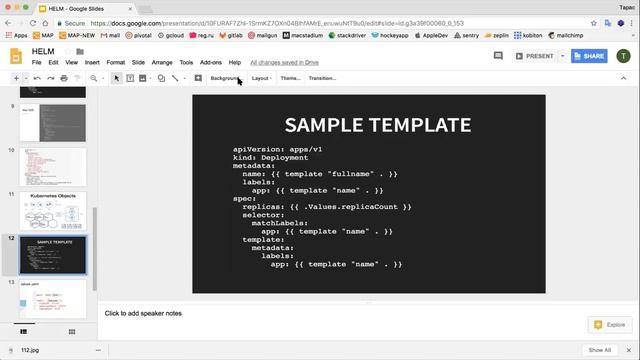Select the text box tool
The height and width of the screenshot is (360, 640).
click(130, 78)
